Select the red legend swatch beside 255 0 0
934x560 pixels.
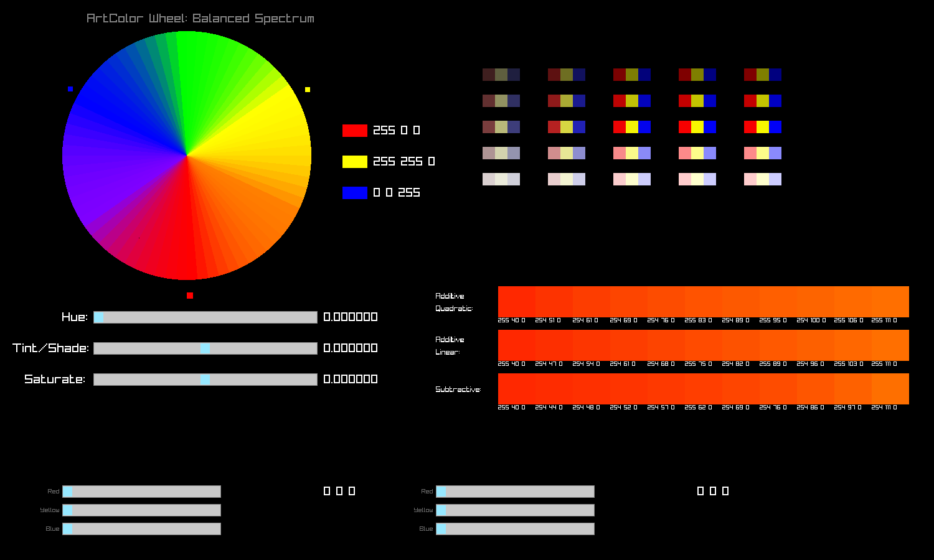pyautogui.click(x=355, y=131)
